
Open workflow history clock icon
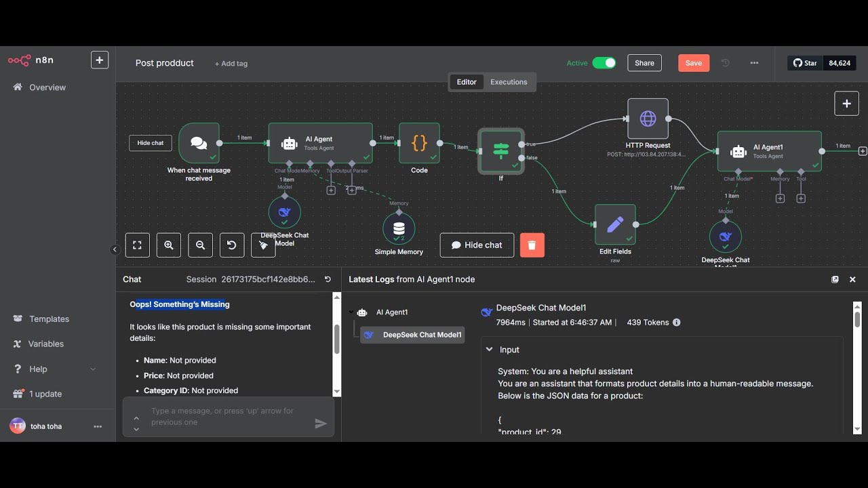725,63
